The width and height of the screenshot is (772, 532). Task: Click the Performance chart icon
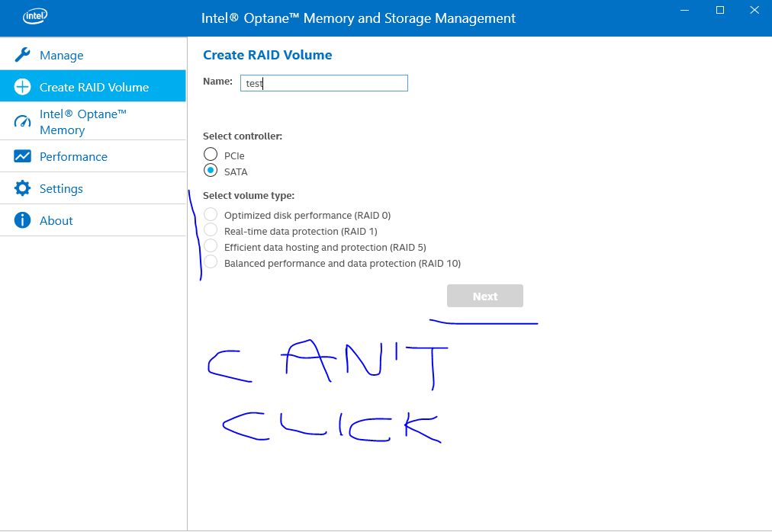(x=22, y=156)
